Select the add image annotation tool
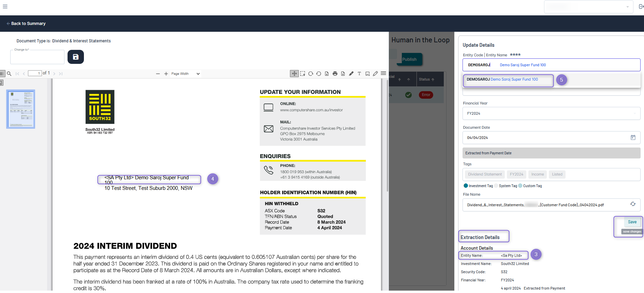Image resolution: width=644 pixels, height=293 pixels. click(367, 73)
